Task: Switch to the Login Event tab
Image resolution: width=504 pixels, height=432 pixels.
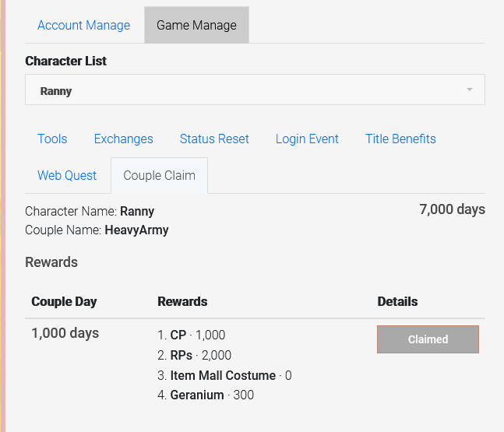Action: [x=307, y=139]
